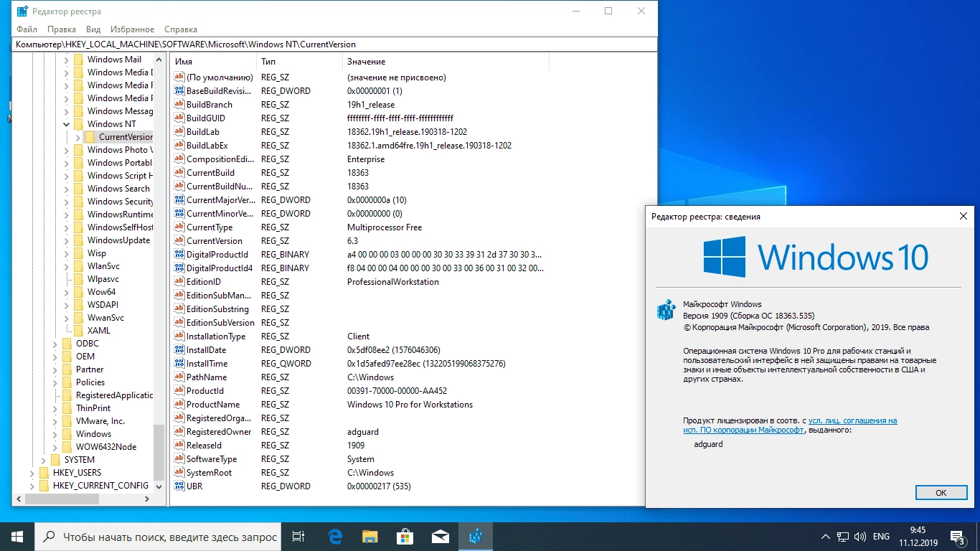Image resolution: width=980 pixels, height=551 pixels.
Task: Click the ODBC folder icon
Action: coord(67,344)
